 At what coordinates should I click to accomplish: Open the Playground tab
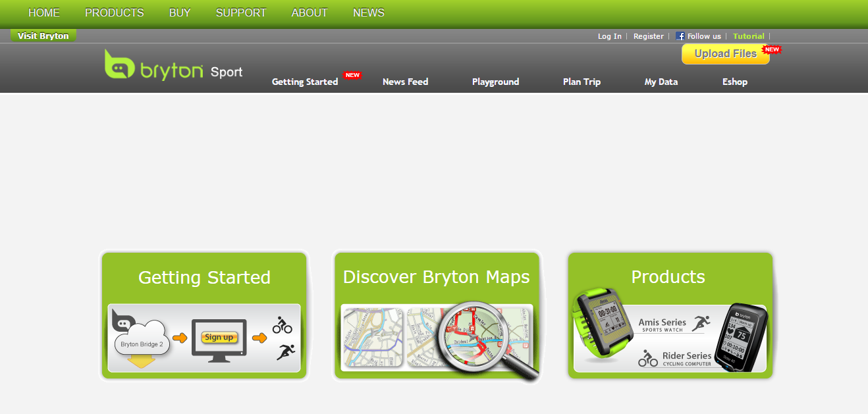tap(496, 82)
